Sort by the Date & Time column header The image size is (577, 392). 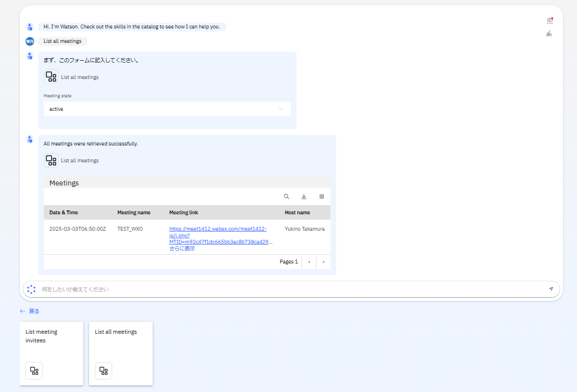pyautogui.click(x=64, y=212)
